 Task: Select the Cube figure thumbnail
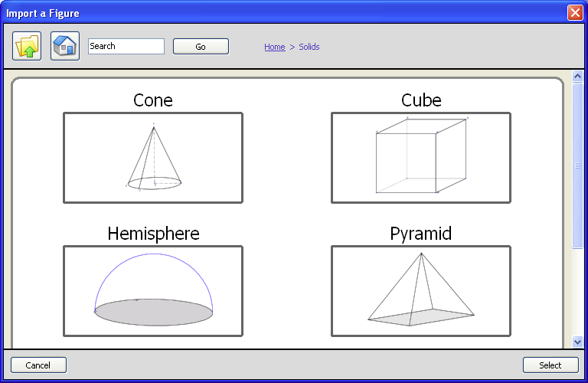(x=421, y=158)
